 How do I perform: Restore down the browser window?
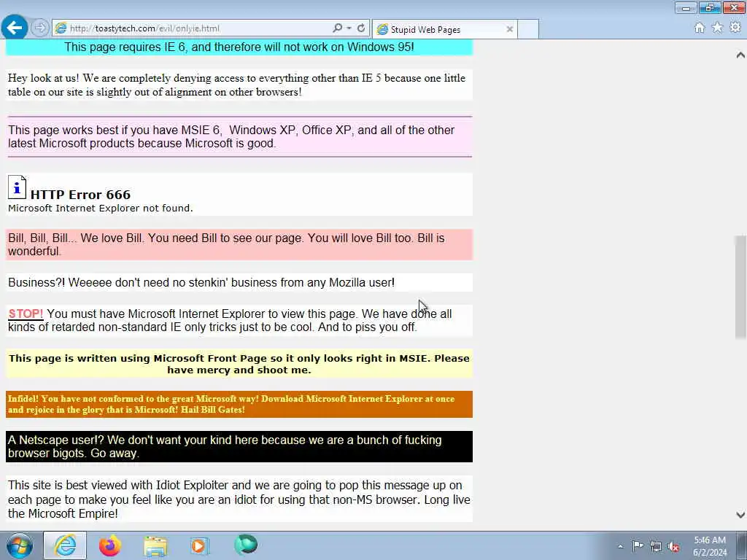click(710, 7)
